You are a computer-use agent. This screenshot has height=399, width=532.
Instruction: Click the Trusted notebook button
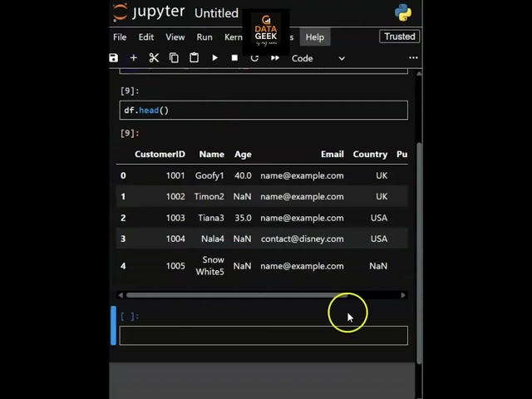pyautogui.click(x=399, y=37)
